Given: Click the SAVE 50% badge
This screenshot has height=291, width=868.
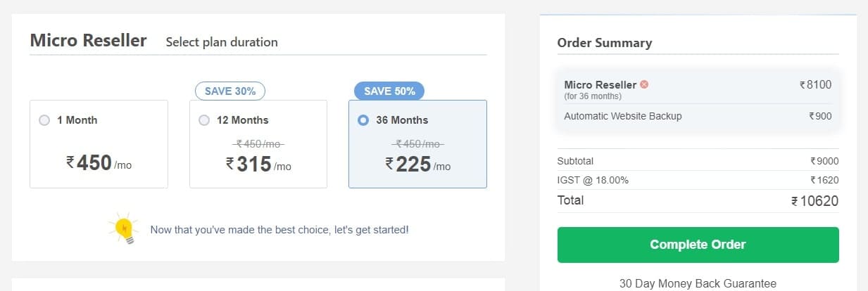Looking at the screenshot, I should click(x=389, y=91).
